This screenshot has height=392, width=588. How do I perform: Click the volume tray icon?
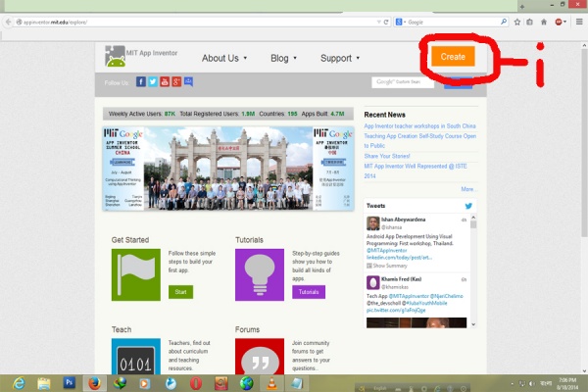[x=532, y=383]
